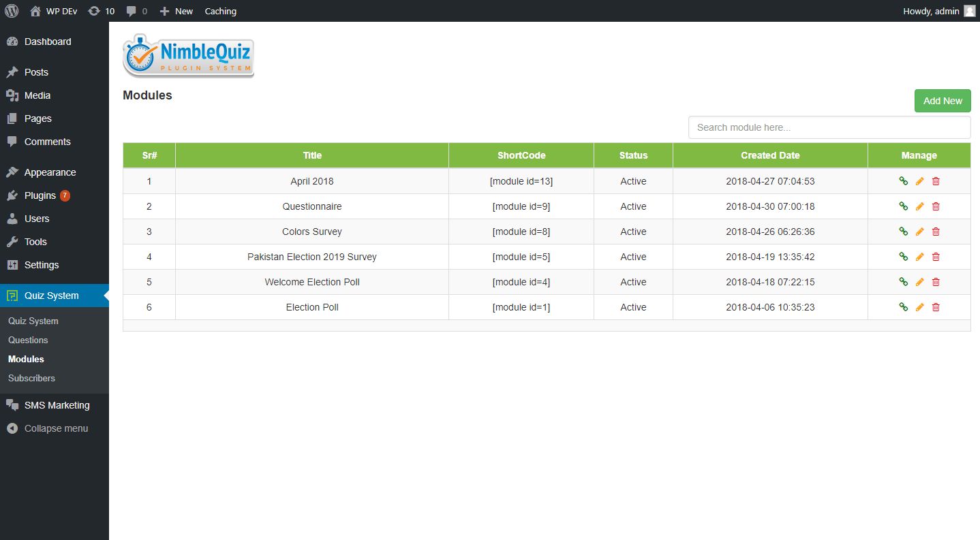Click the Status column header
The image size is (980, 540).
pos(633,155)
